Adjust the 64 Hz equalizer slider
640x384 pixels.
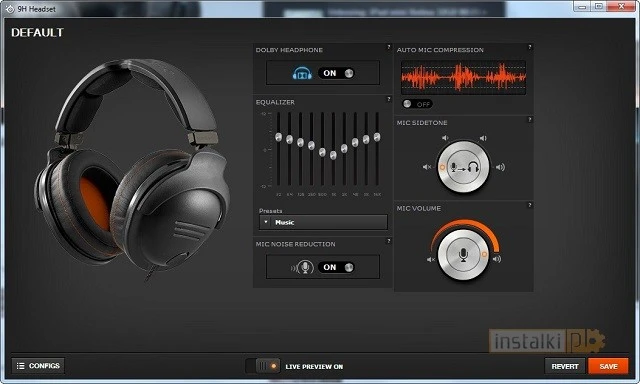click(x=289, y=140)
